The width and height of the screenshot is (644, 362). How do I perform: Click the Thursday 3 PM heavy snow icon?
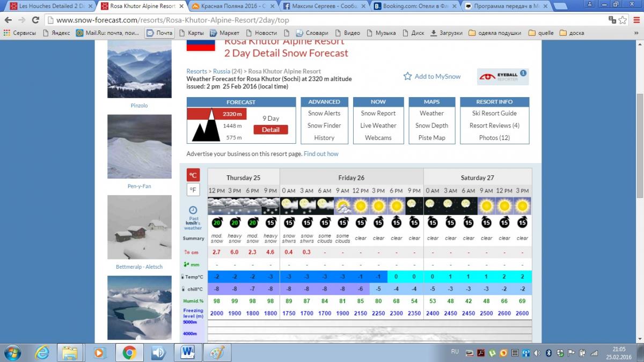coord(235,205)
